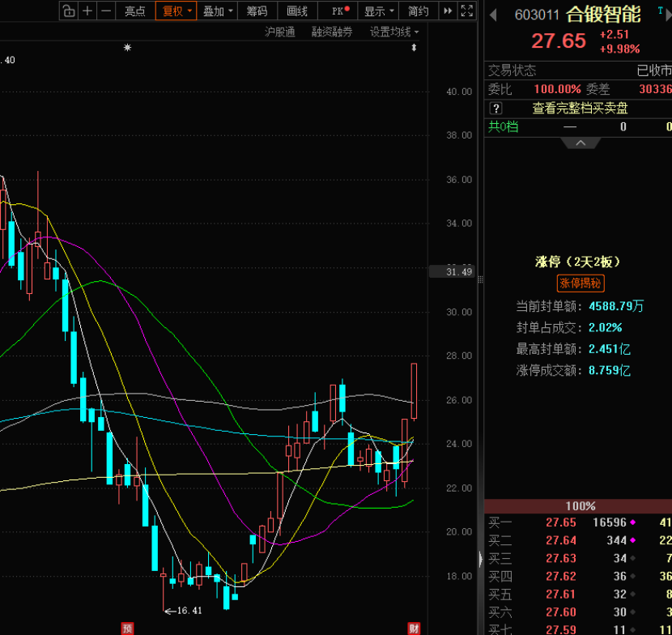Click the +9.98% change percentage
This screenshot has height=635, width=672.
619,49
